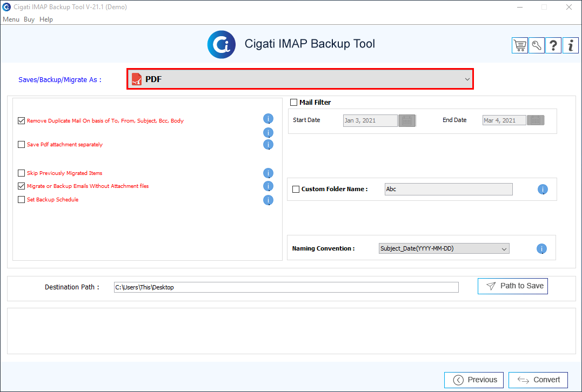Enable Set Backup Schedule checkbox
The image size is (582, 392).
pyautogui.click(x=22, y=200)
